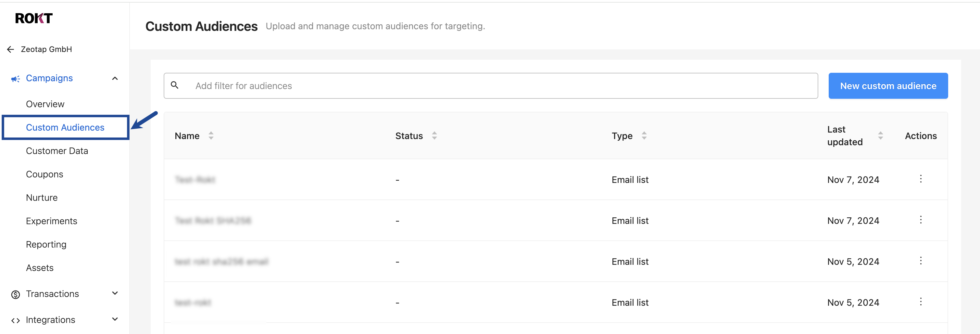Click the Campaigns megaphone icon
Screen dimensions: 980x334
coord(15,79)
